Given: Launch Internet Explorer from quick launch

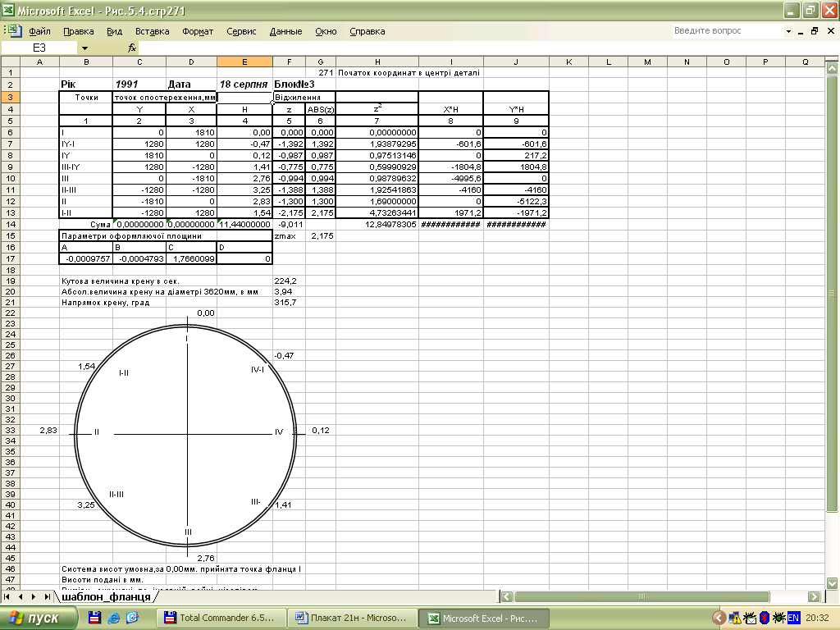Looking at the screenshot, I should 113,618.
